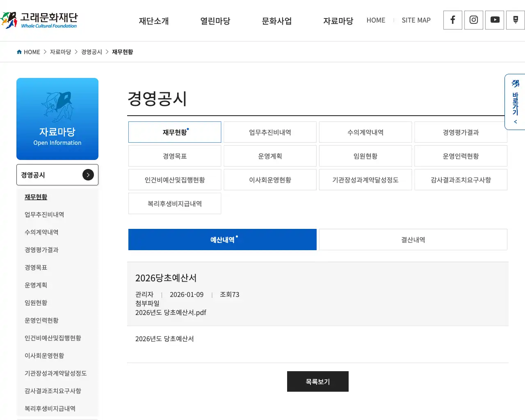This screenshot has height=420, width=525.
Task: Expand the 바로가기 quick-links panel chevron
Action: (x=515, y=121)
